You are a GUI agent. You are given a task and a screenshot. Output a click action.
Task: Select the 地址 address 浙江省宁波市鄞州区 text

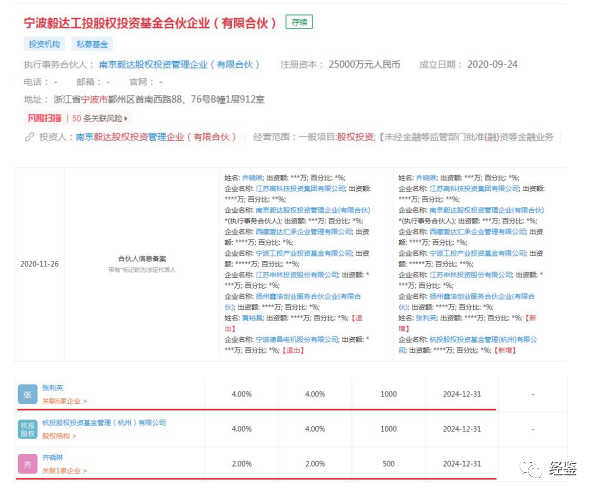tap(159, 99)
